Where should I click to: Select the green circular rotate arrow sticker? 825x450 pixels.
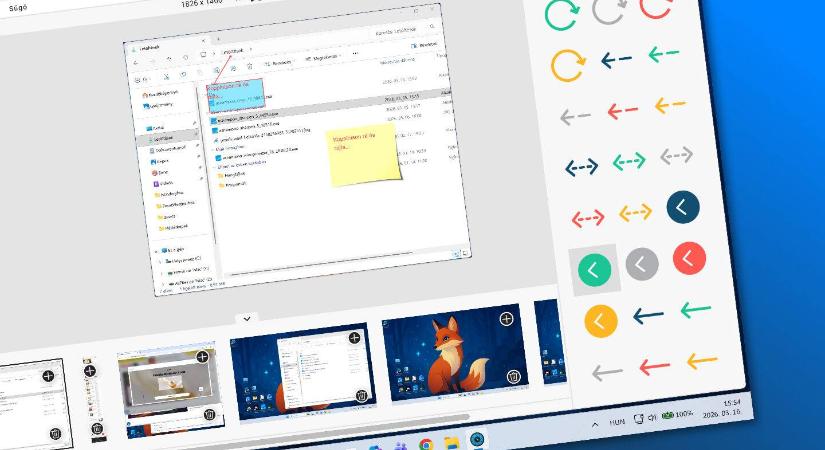tap(561, 14)
